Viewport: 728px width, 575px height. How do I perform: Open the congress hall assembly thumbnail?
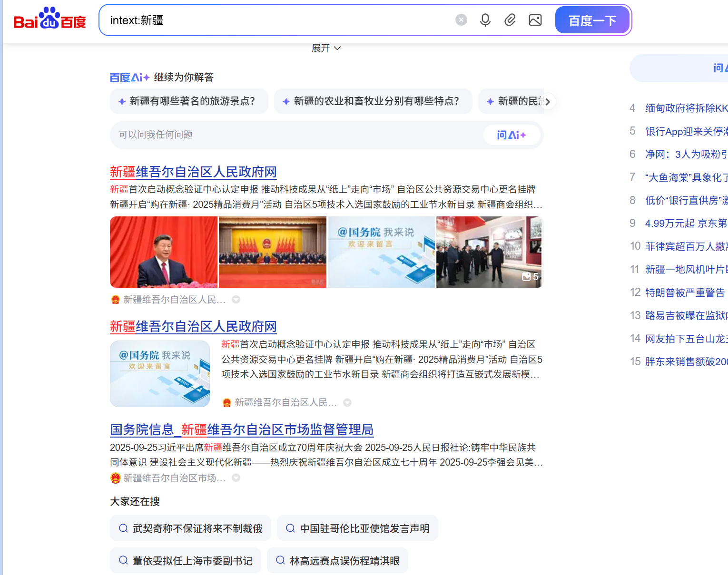coord(273,252)
